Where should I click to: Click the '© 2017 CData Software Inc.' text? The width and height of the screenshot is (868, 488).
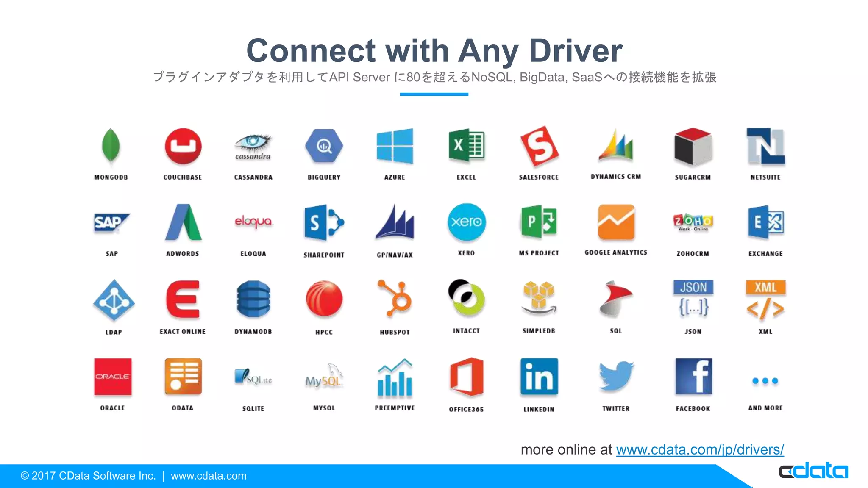[x=88, y=476]
